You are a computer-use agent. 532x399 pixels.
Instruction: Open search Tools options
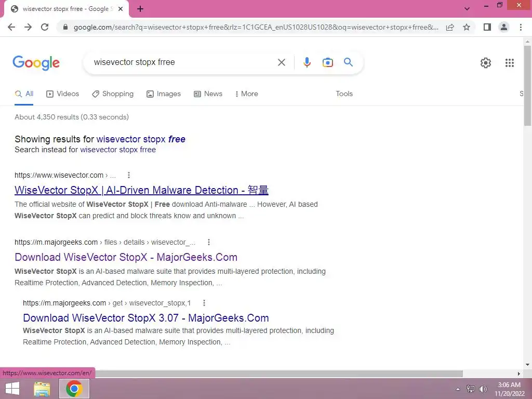(344, 94)
